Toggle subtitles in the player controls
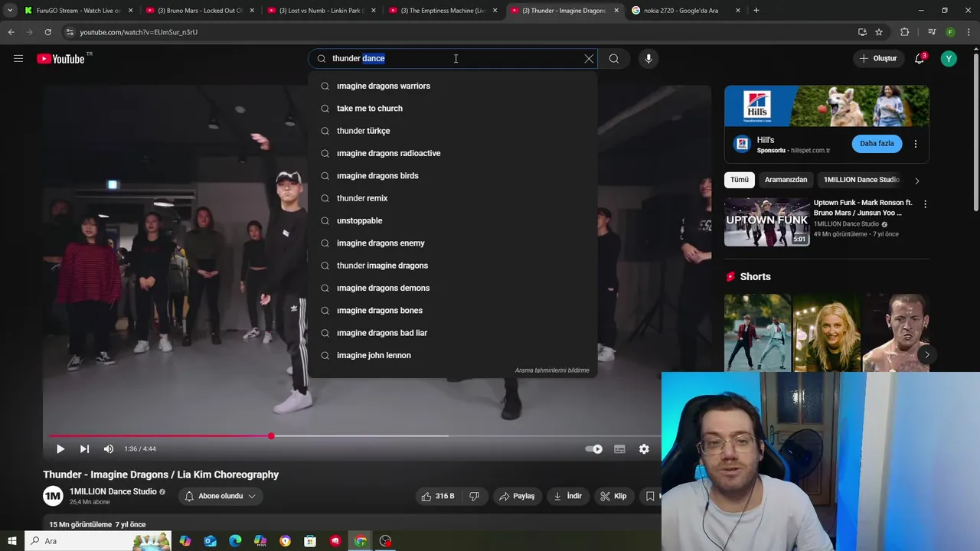This screenshot has width=980, height=551. tap(619, 449)
